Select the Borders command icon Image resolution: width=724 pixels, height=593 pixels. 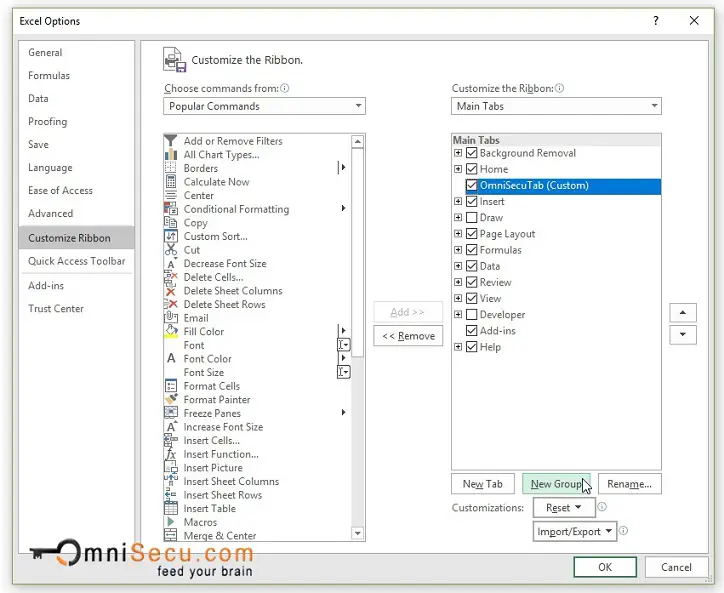[171, 168]
